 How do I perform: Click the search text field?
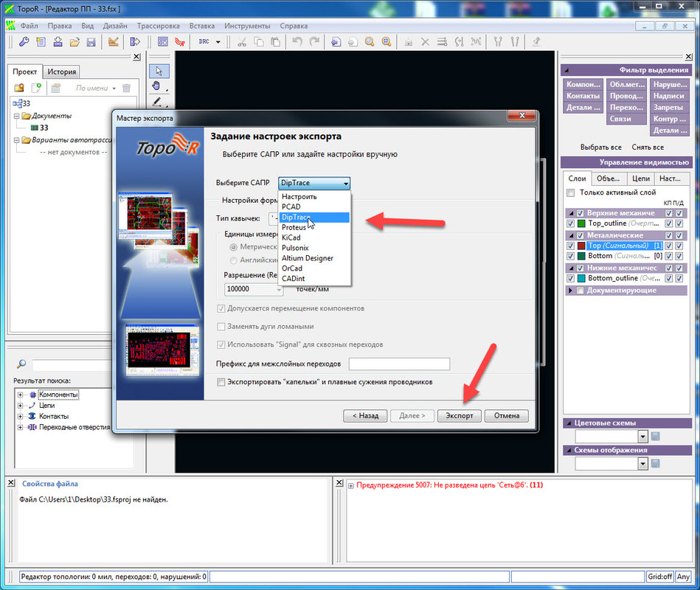pyautogui.click(x=72, y=365)
